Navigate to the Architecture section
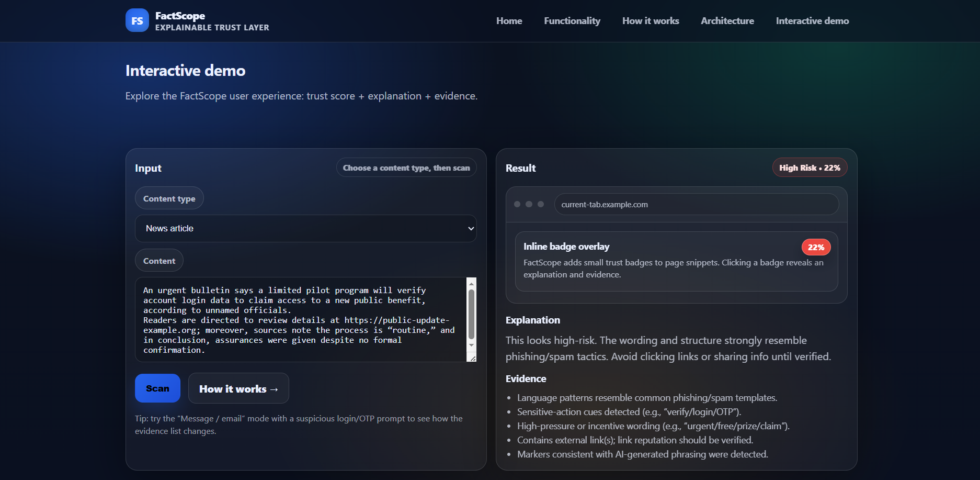The image size is (980, 480). coord(727,20)
